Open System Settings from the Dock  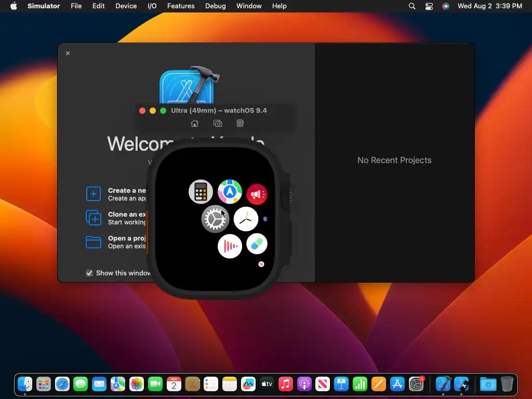coord(416,384)
